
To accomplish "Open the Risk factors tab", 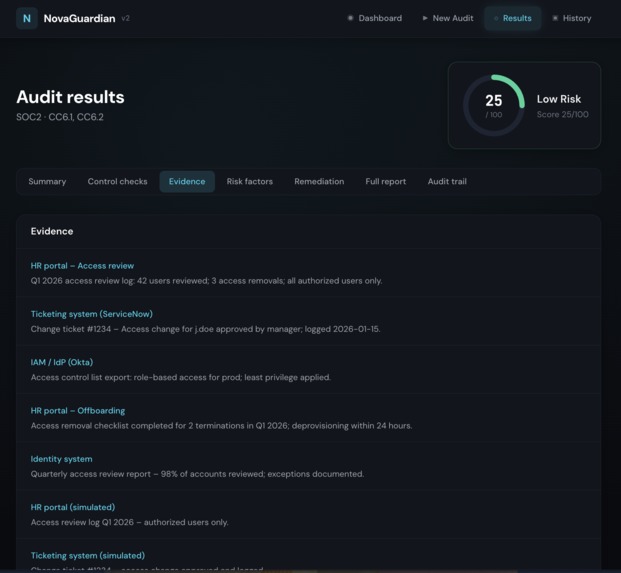I will point(250,181).
